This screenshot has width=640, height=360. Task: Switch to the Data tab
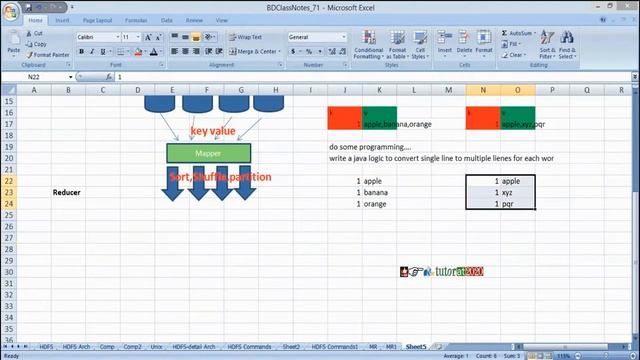tap(167, 20)
